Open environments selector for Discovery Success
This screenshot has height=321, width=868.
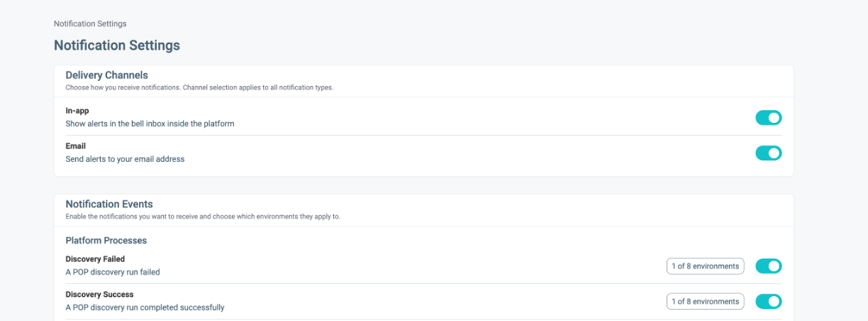(706, 301)
